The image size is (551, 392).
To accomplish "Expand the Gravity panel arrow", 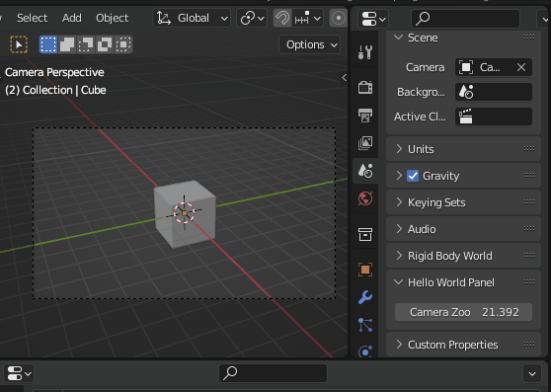I will 399,176.
